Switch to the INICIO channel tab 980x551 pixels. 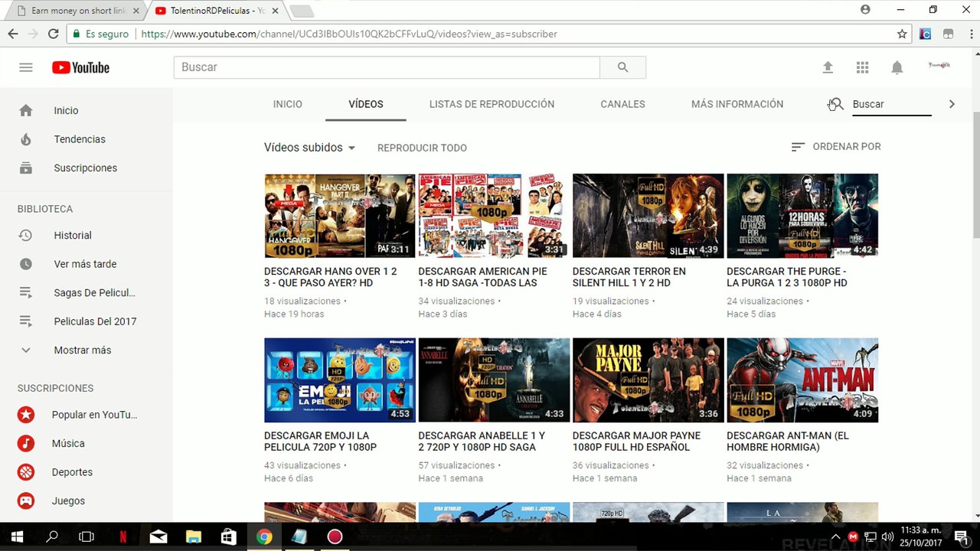click(x=288, y=104)
